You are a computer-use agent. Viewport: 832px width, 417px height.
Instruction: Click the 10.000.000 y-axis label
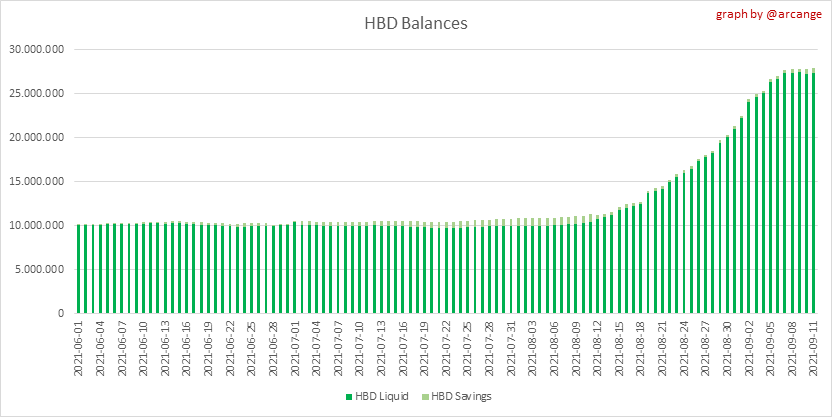pos(37,226)
